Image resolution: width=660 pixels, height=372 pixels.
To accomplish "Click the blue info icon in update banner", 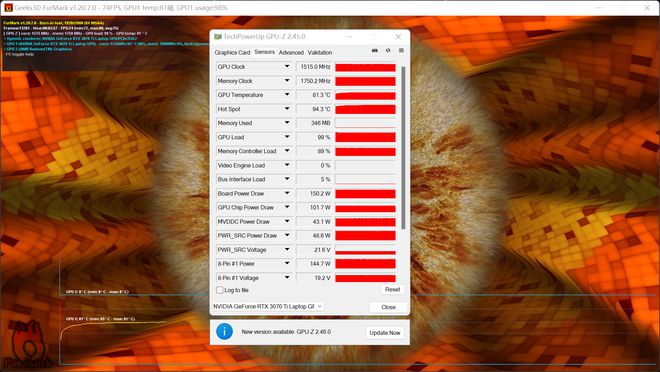I will [224, 332].
